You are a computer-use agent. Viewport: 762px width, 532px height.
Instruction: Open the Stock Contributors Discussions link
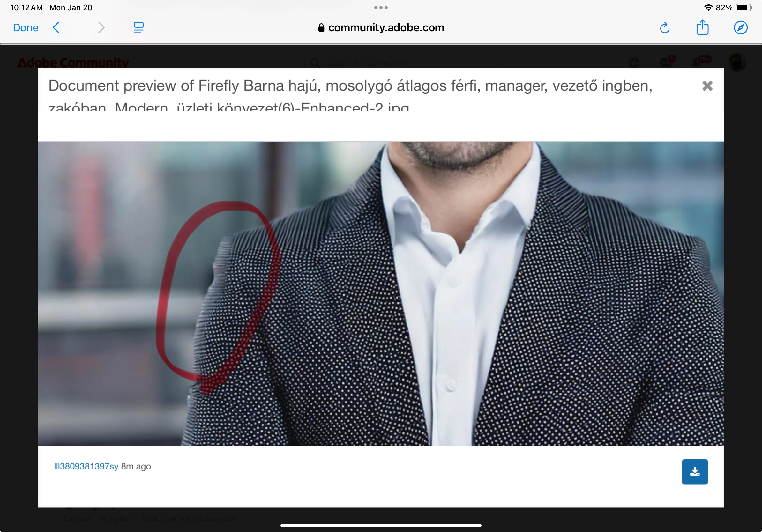click(x=189, y=518)
